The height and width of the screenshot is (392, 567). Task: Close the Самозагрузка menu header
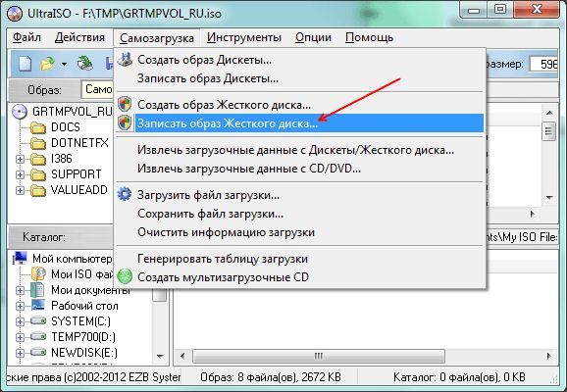point(157,38)
